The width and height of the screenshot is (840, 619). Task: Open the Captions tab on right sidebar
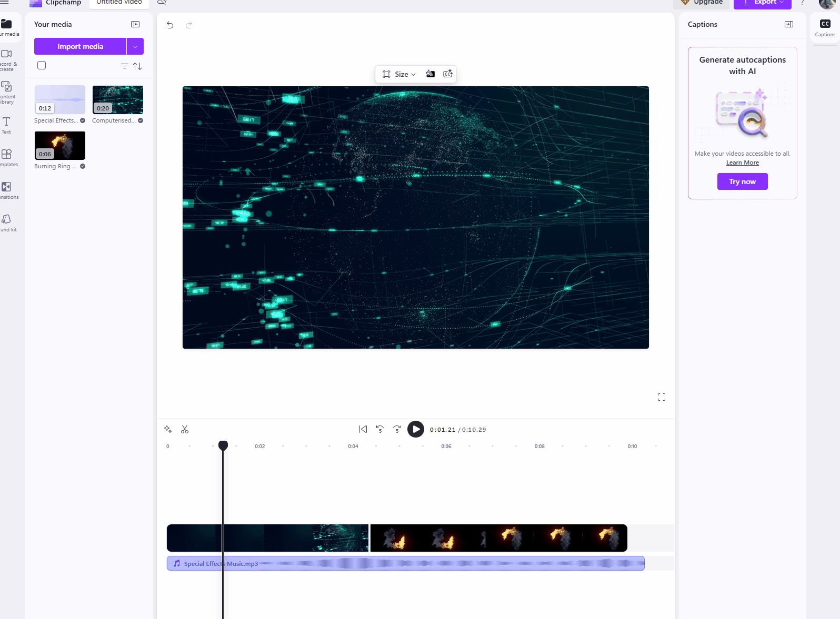[825, 28]
